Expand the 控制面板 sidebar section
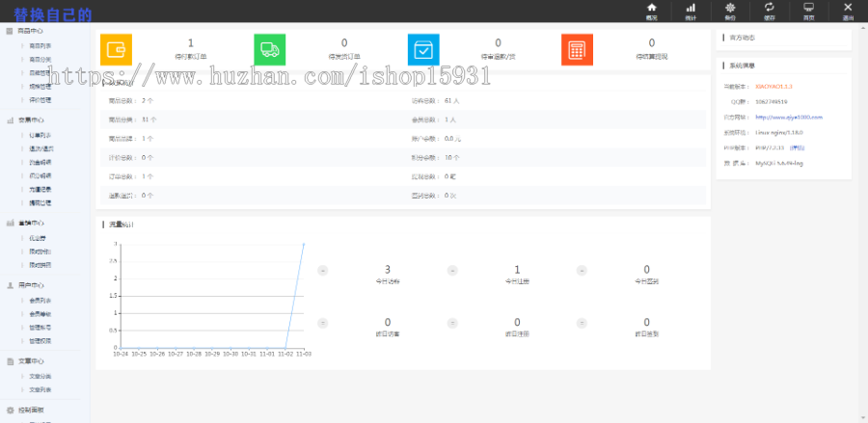 (x=29, y=410)
